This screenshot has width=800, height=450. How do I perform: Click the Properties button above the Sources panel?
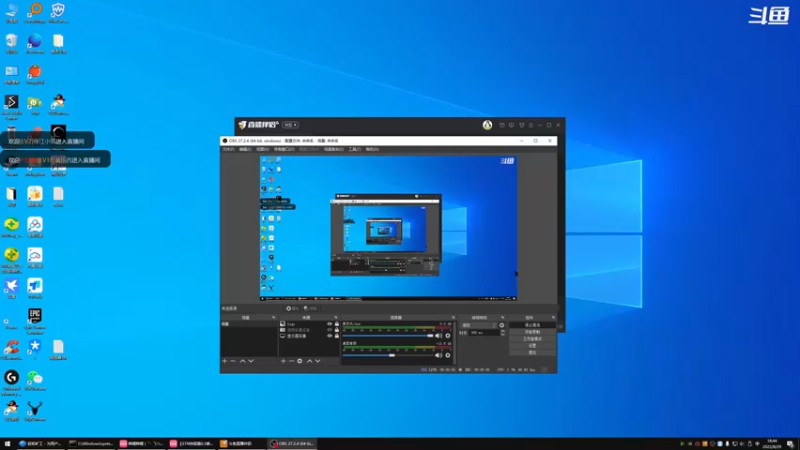pyautogui.click(x=292, y=308)
